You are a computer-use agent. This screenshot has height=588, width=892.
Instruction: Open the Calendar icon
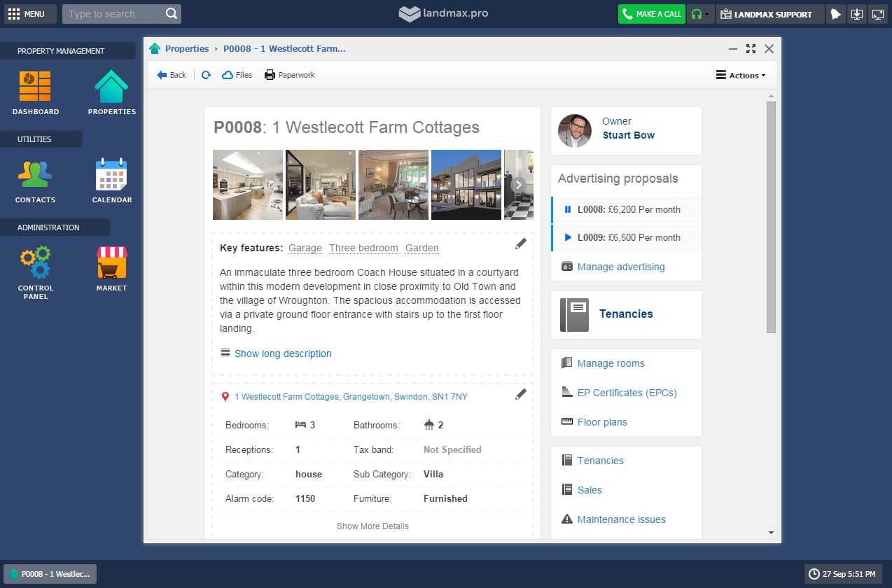coord(111,175)
